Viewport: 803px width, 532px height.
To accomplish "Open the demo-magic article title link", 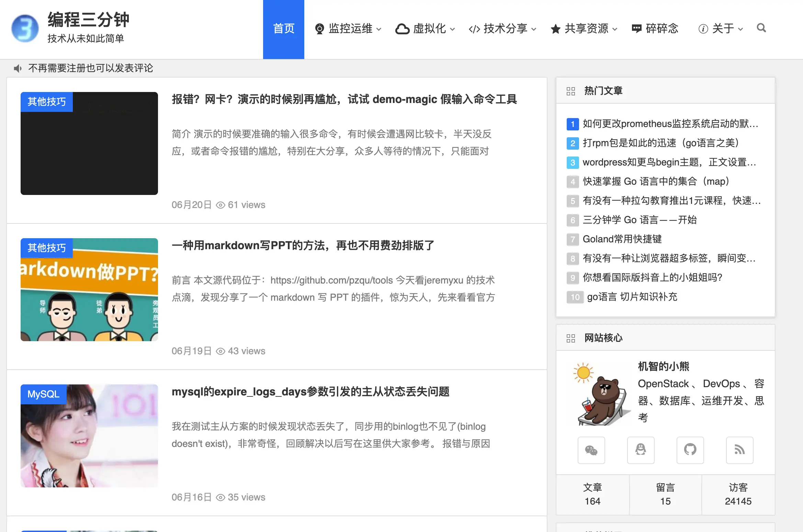I will (x=344, y=99).
